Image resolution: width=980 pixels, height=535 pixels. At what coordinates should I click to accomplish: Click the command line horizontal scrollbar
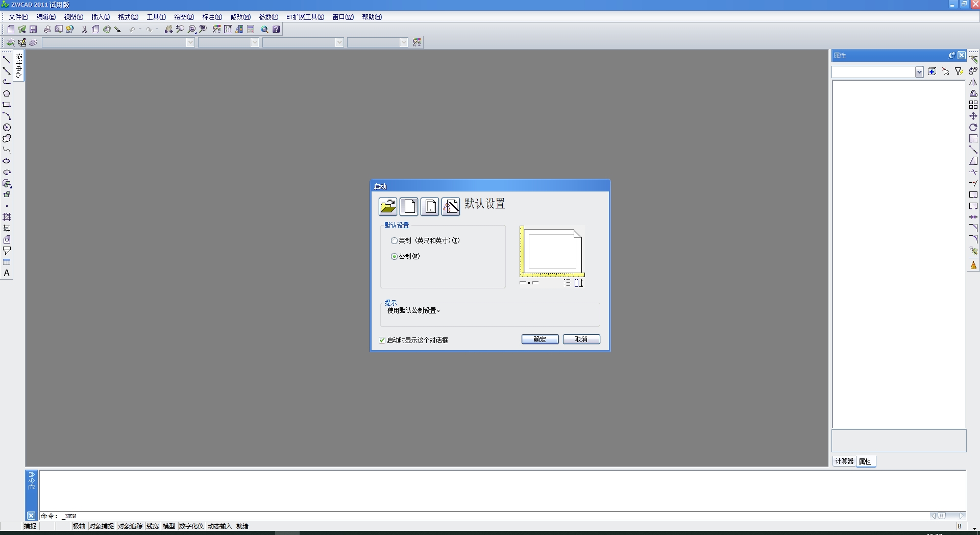[x=948, y=516]
